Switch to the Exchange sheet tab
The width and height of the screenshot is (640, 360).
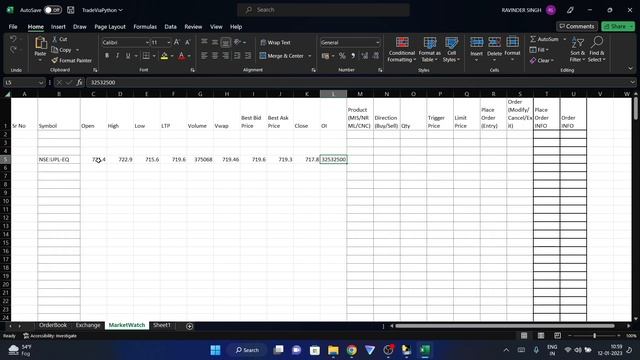88,325
